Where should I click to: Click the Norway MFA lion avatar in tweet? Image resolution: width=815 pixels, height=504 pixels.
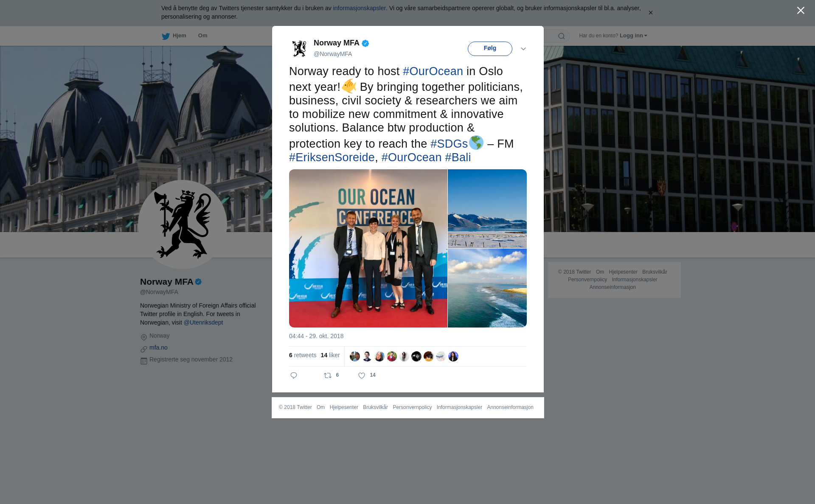pos(299,48)
